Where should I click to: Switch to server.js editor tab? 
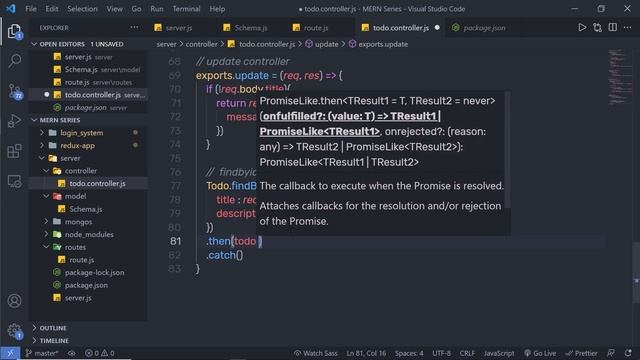[x=179, y=28]
